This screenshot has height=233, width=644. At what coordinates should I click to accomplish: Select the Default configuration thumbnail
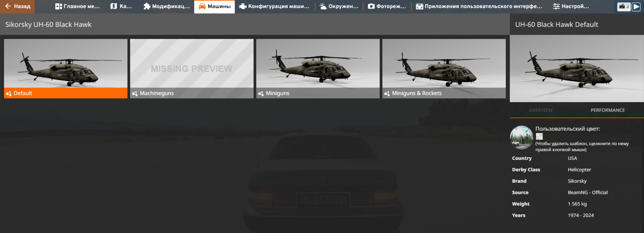click(x=66, y=69)
